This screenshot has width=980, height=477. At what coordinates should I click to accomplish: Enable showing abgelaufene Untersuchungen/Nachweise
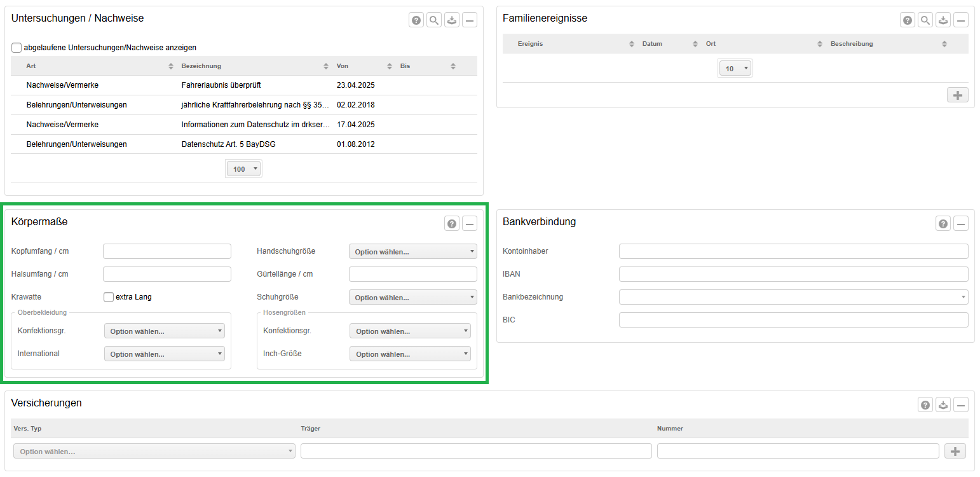click(x=17, y=48)
